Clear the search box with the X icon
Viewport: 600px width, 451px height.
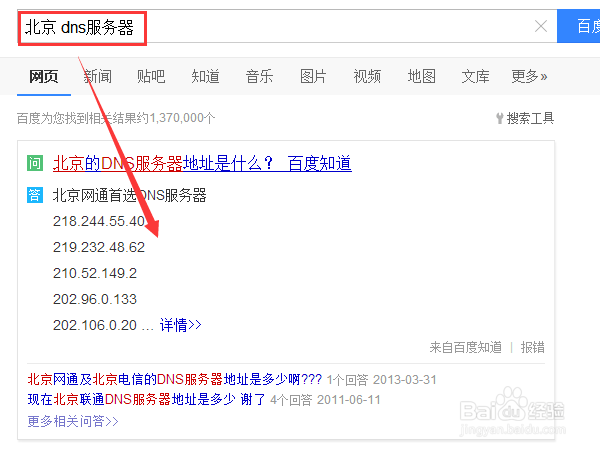[x=541, y=26]
